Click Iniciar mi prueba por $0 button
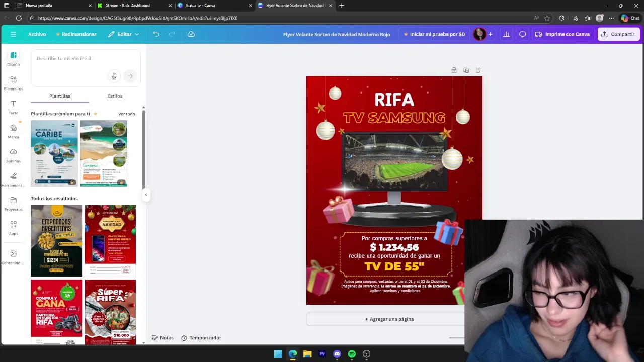Screen dimensions: 644x362 (434, 34)
